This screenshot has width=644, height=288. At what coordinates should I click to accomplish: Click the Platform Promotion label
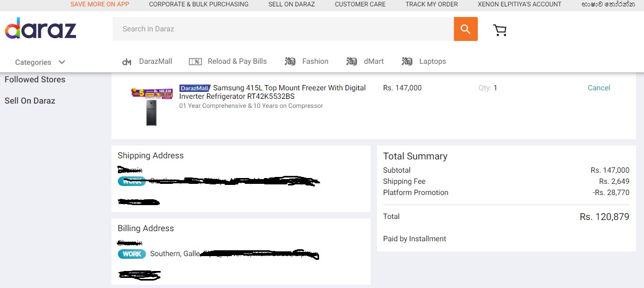pos(416,193)
